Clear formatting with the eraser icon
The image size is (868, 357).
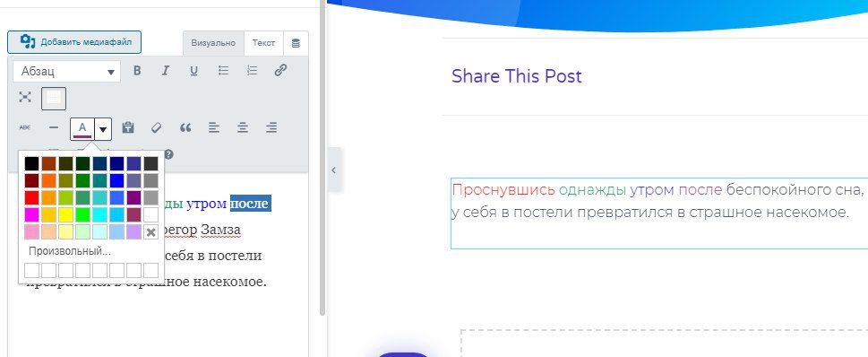156,127
